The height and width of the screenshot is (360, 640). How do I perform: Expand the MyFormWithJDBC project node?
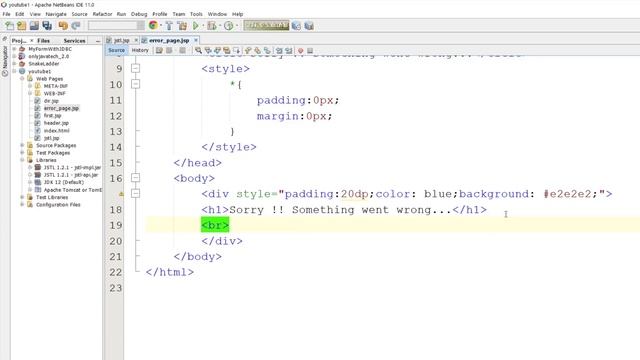point(14,49)
